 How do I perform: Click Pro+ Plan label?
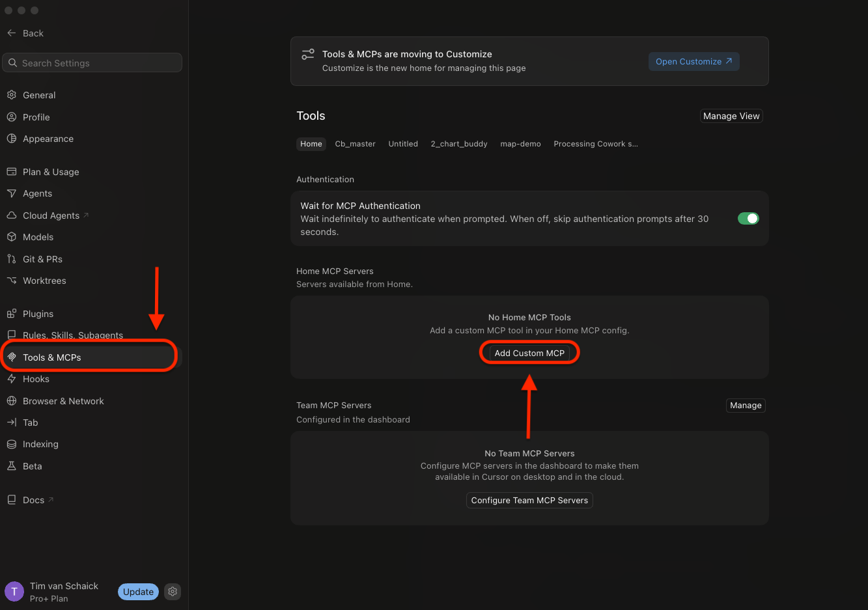pyautogui.click(x=49, y=599)
